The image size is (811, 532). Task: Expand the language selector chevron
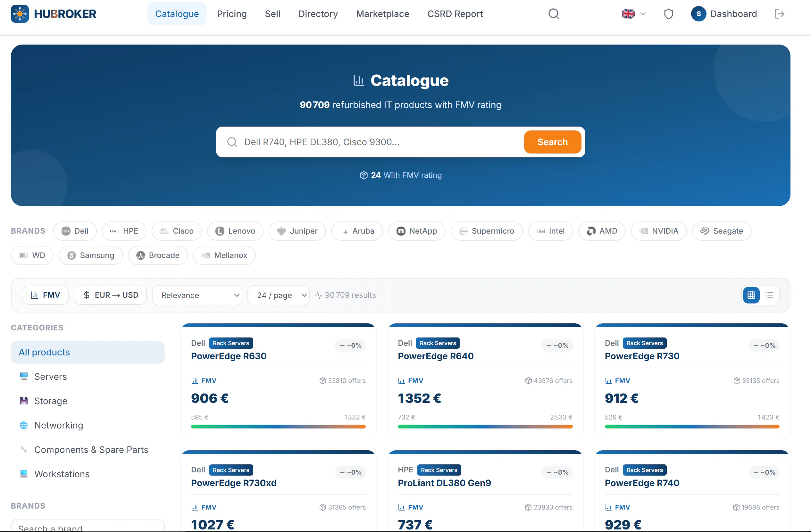tap(643, 14)
